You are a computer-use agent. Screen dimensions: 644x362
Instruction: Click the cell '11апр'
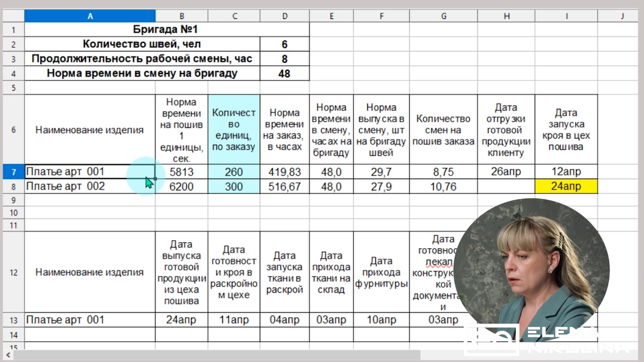pos(234,320)
